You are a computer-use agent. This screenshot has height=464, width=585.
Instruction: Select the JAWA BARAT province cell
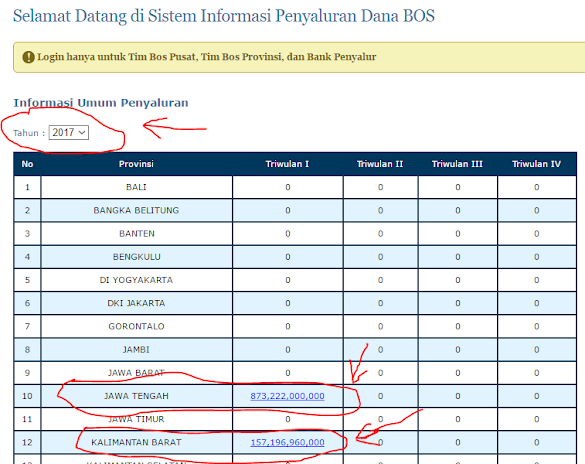pos(137,373)
